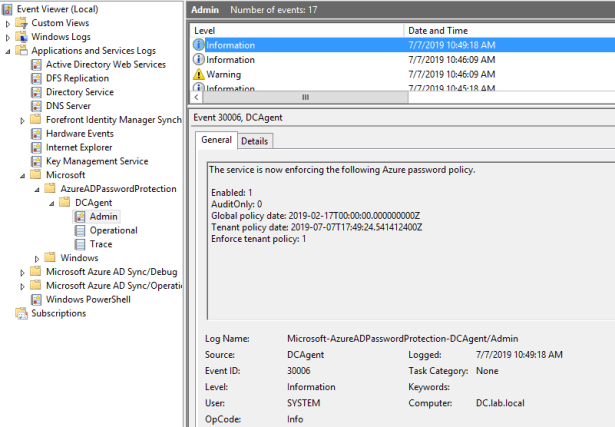Click the Subscriptions icon in tree
This screenshot has height=427, width=615.
[x=23, y=313]
